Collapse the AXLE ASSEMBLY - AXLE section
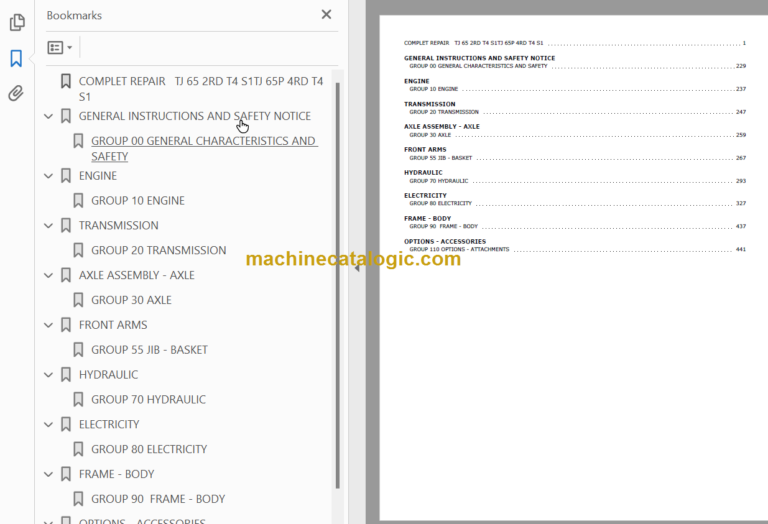Image resolution: width=768 pixels, height=524 pixels. click(x=48, y=276)
